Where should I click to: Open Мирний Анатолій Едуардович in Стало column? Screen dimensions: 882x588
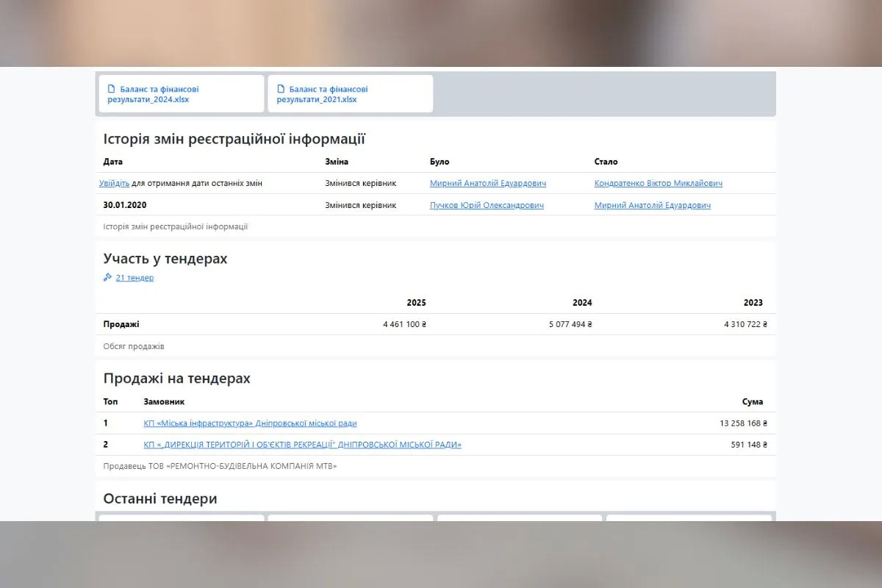653,205
